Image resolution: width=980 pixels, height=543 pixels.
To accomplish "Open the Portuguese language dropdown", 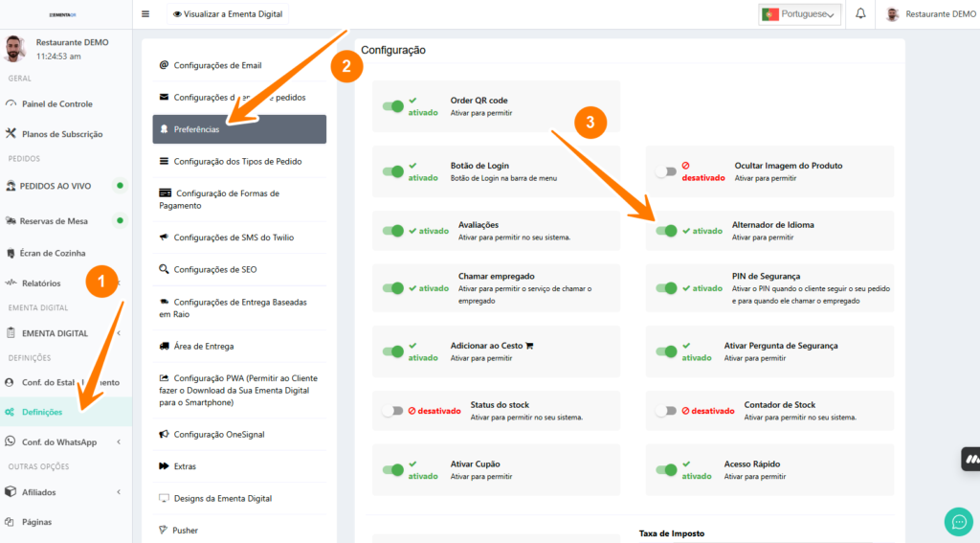I will coord(800,14).
